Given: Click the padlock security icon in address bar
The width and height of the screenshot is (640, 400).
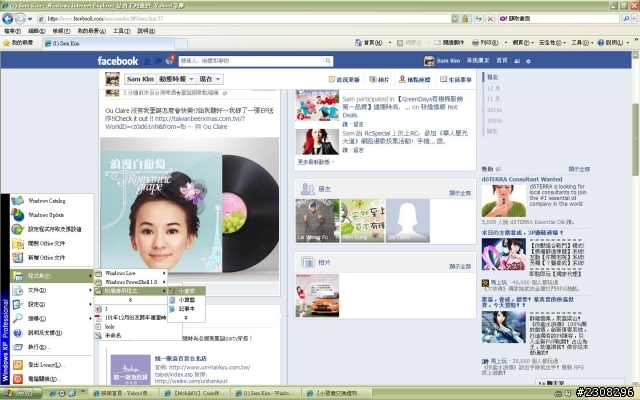Looking at the screenshot, I should tap(465, 18).
